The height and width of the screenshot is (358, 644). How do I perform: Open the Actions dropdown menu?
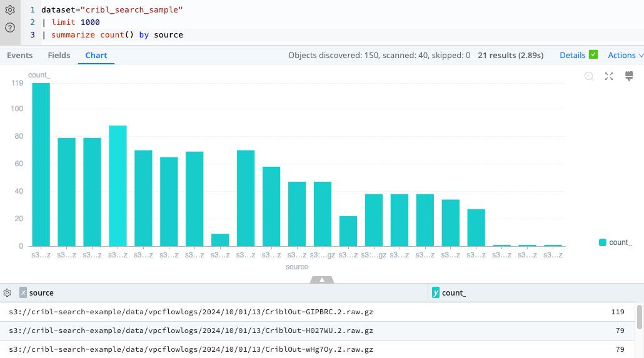[625, 55]
